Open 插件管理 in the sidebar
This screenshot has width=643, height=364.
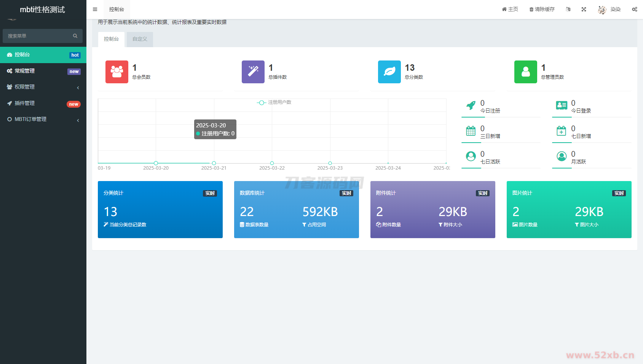pos(43,103)
